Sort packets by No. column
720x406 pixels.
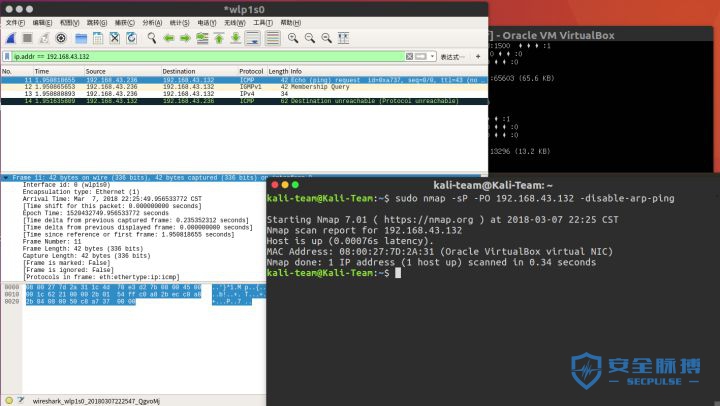17,71
